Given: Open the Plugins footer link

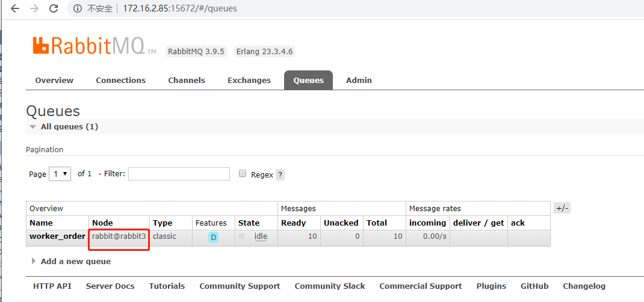Looking at the screenshot, I should coord(491,286).
